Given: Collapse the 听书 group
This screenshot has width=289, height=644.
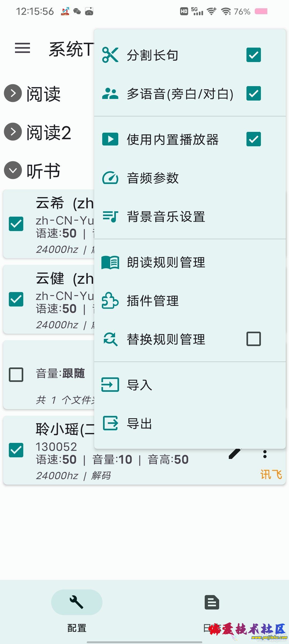Looking at the screenshot, I should click(x=13, y=170).
